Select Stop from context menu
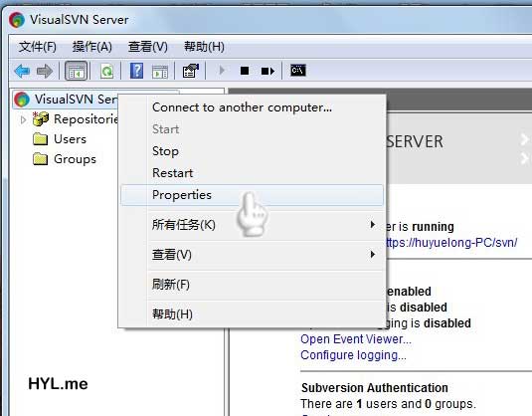 click(252, 151)
